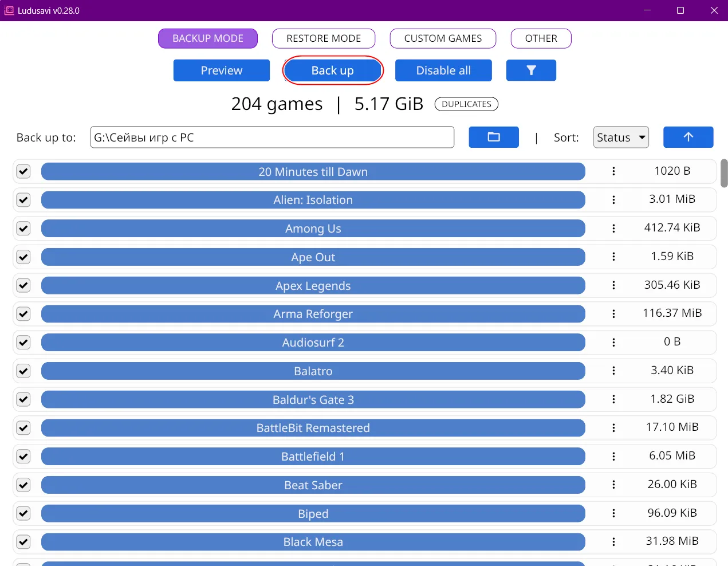Click the game list vertical scrollbar thumb

point(724,173)
